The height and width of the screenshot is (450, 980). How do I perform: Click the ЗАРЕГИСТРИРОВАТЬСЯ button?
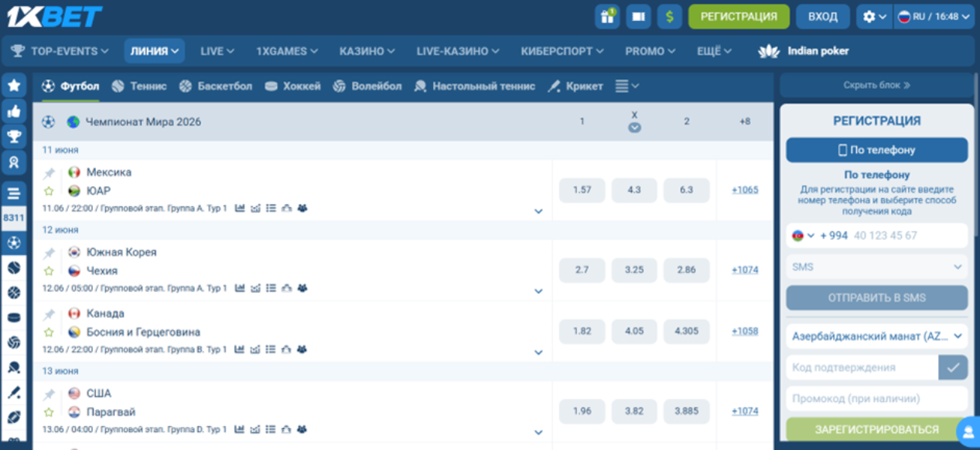pos(877,429)
